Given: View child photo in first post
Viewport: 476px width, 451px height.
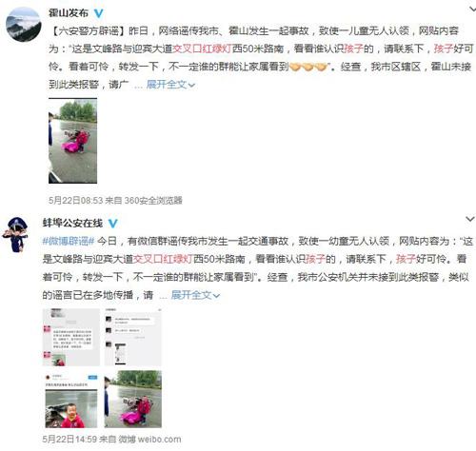Looking at the screenshot, I should click(72, 141).
